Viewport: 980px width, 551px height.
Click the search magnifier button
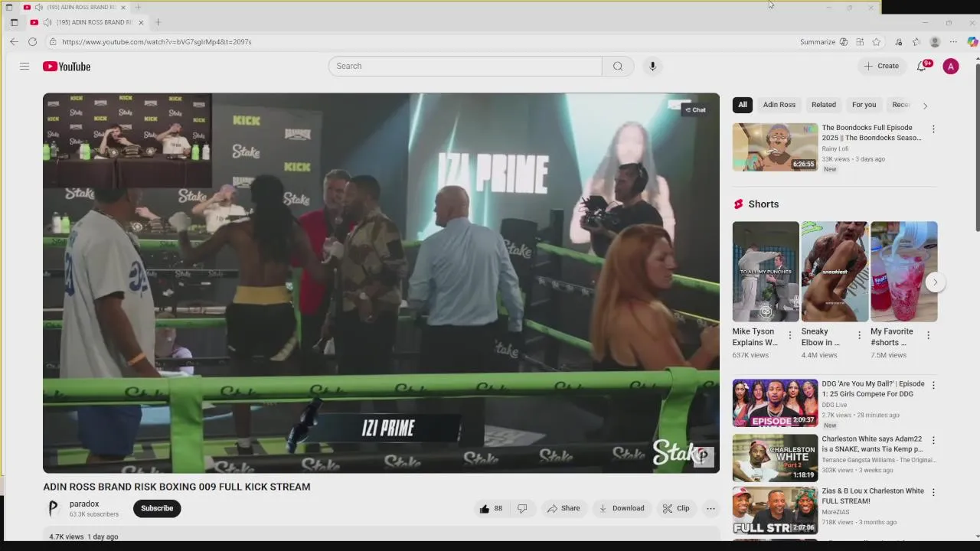coord(618,67)
